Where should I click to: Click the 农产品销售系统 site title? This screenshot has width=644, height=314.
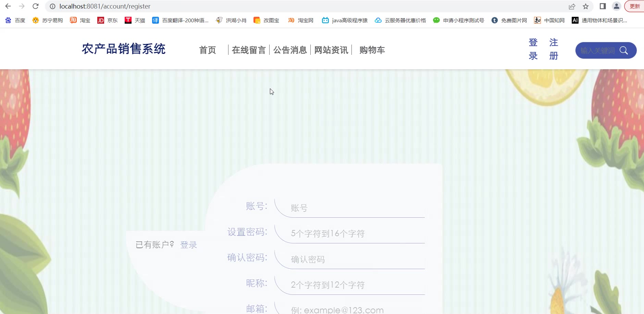(x=124, y=49)
